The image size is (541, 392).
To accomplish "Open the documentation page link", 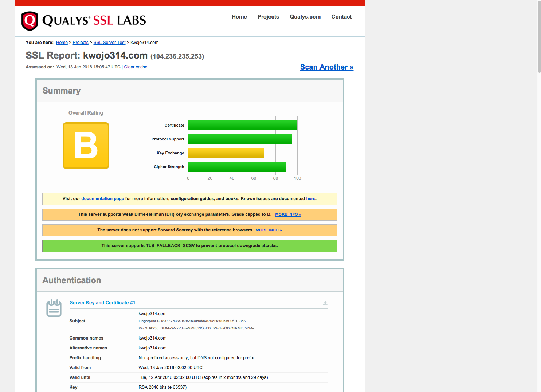I will point(103,199).
